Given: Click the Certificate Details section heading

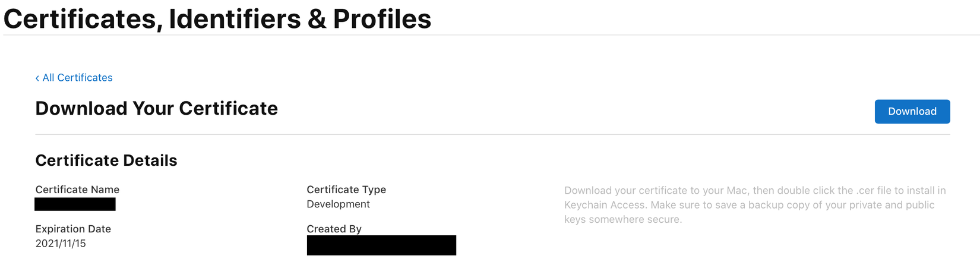Looking at the screenshot, I should tap(106, 160).
